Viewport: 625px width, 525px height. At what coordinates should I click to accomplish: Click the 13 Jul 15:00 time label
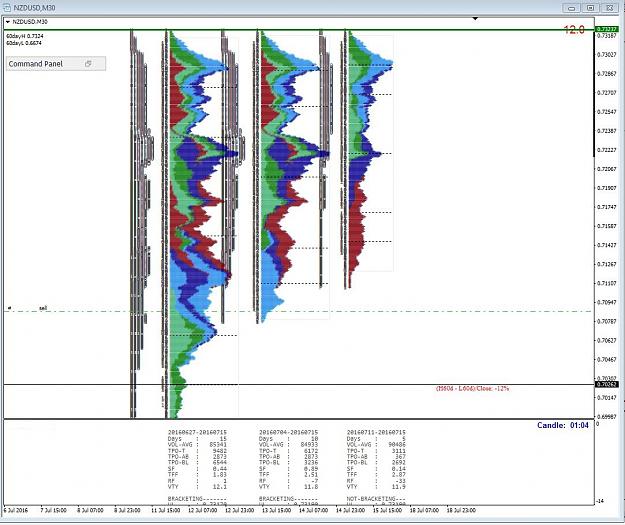(x=277, y=510)
